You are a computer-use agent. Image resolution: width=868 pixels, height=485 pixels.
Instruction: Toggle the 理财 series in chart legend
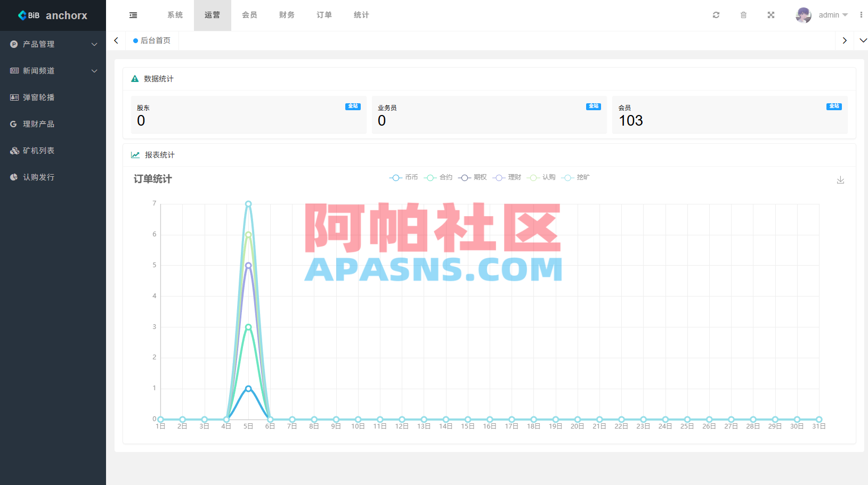click(x=507, y=177)
